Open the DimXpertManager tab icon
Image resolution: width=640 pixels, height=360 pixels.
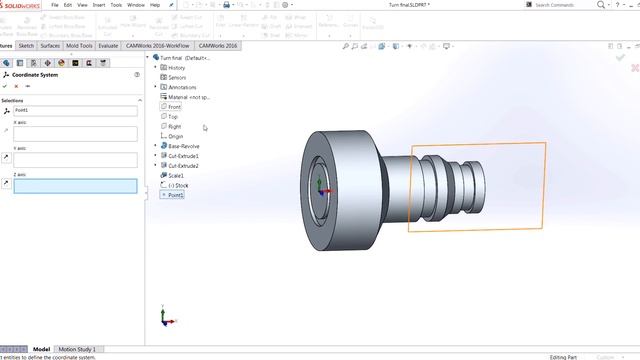[x=47, y=63]
